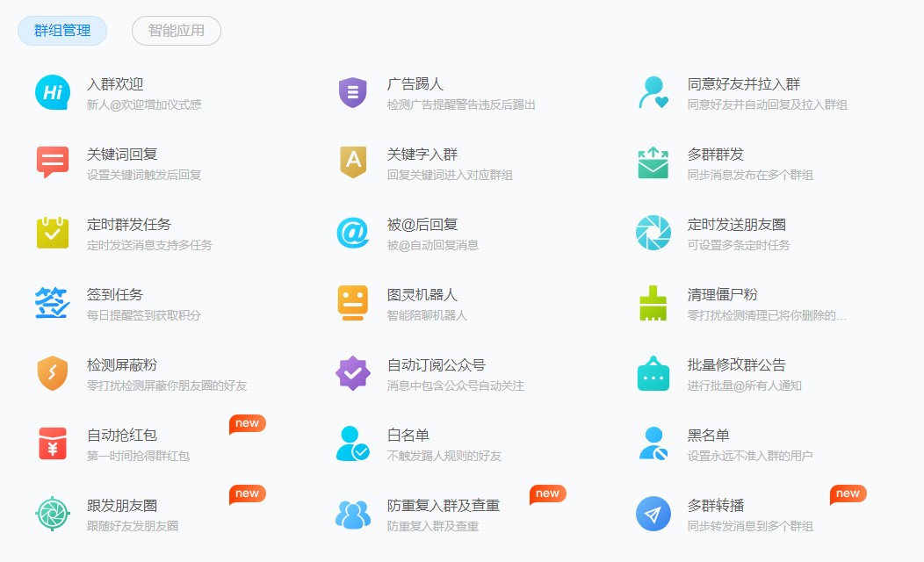The height and width of the screenshot is (562, 924).
Task: Click the description 可设置多条定时任务
Action: click(739, 245)
